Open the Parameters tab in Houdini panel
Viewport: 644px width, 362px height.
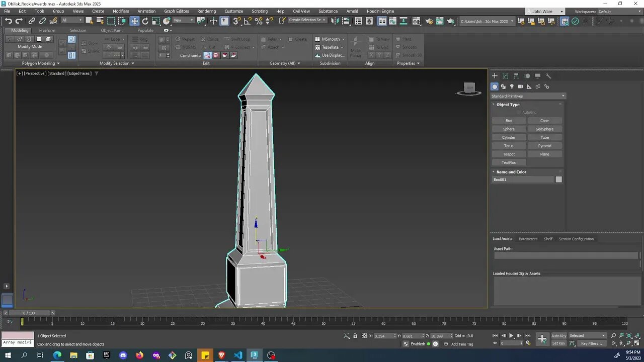pos(528,239)
